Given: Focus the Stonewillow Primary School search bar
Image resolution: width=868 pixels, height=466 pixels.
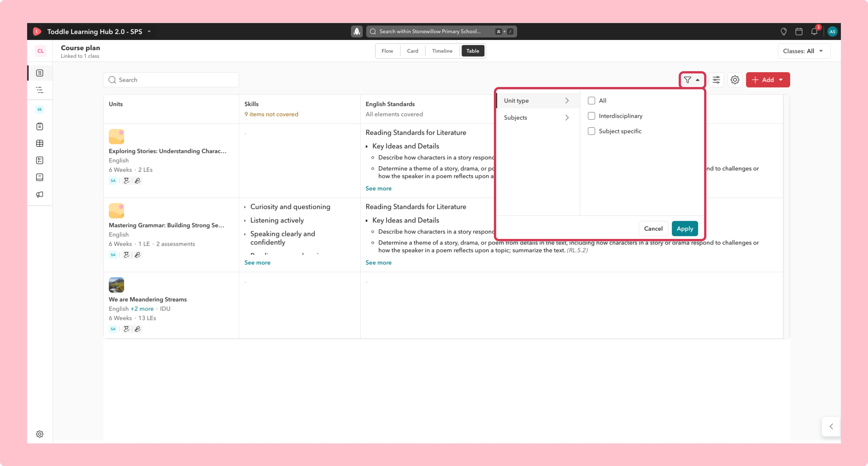Looking at the screenshot, I should coord(441,32).
